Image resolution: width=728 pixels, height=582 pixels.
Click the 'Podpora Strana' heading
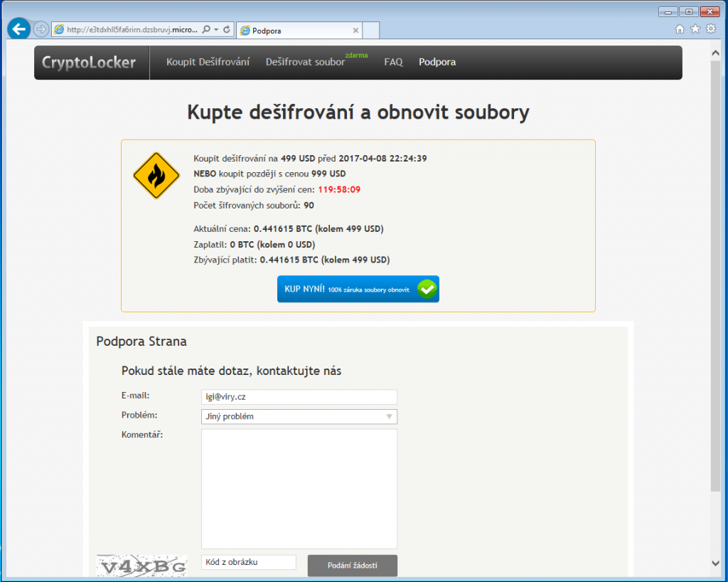[141, 342]
